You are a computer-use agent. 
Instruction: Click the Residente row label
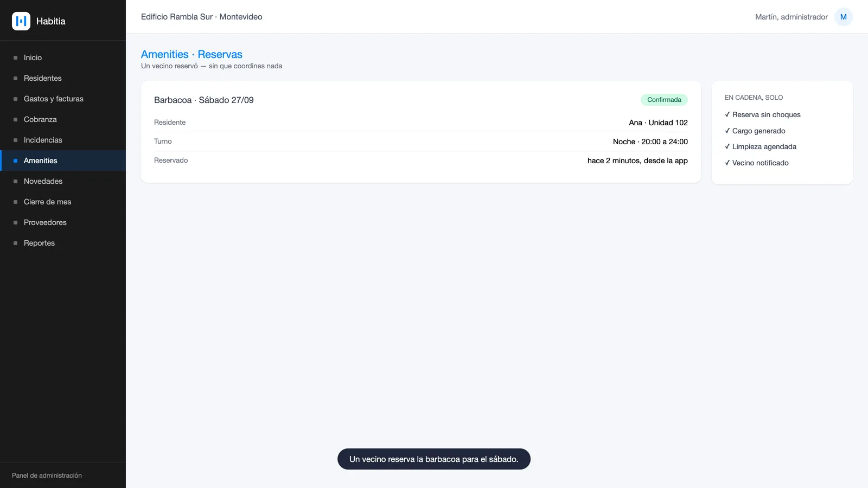point(170,123)
